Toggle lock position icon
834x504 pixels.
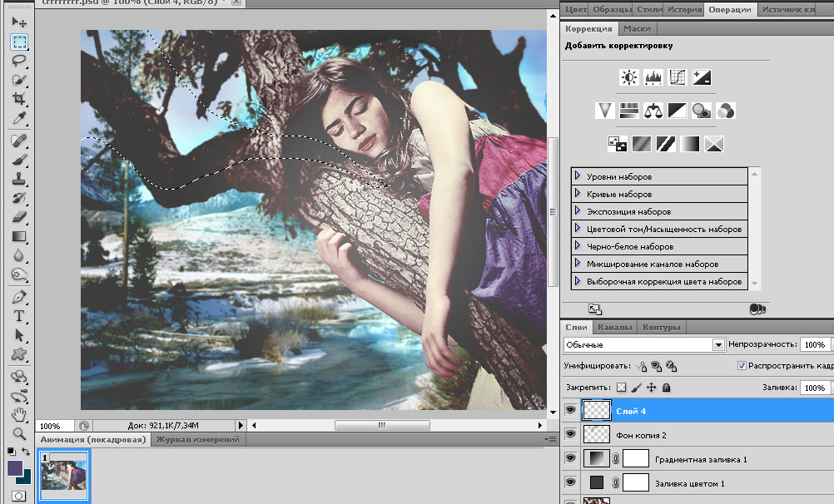point(651,388)
